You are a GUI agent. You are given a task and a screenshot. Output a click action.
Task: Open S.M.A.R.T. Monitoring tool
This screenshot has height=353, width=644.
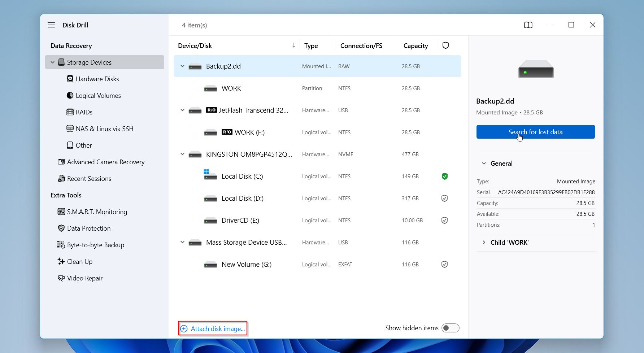point(92,212)
